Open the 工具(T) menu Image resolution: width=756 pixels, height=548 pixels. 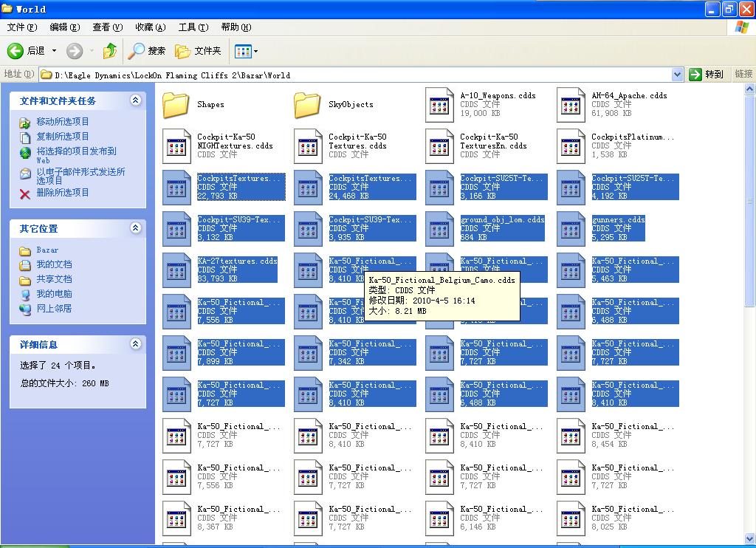click(193, 27)
